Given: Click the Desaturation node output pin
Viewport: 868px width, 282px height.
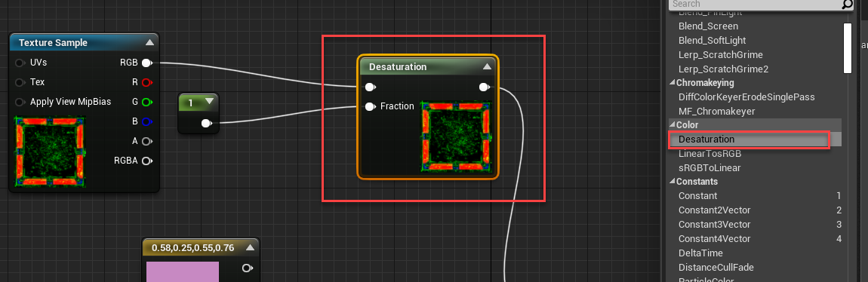Looking at the screenshot, I should pos(484,87).
